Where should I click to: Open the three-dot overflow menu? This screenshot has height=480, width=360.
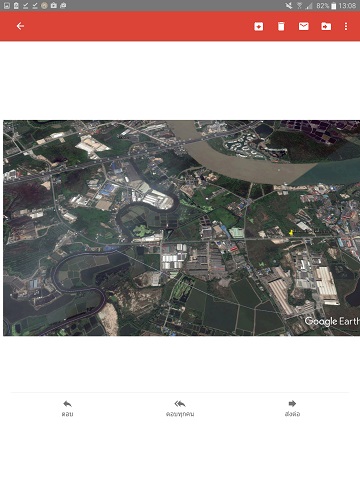[x=346, y=26]
